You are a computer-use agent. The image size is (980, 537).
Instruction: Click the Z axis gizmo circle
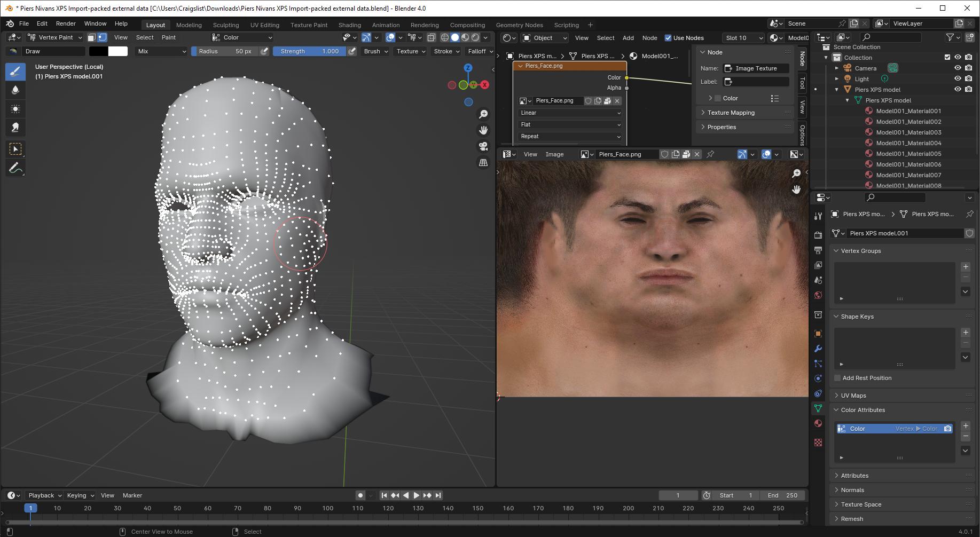click(x=468, y=68)
